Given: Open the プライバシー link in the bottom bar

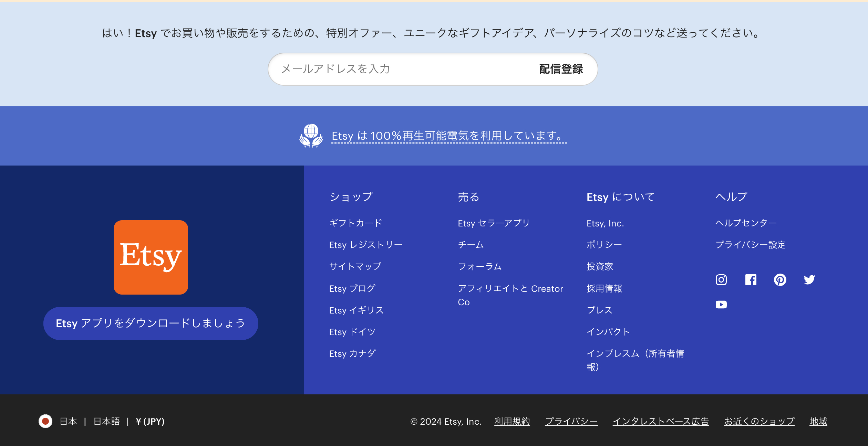Looking at the screenshot, I should click(571, 422).
